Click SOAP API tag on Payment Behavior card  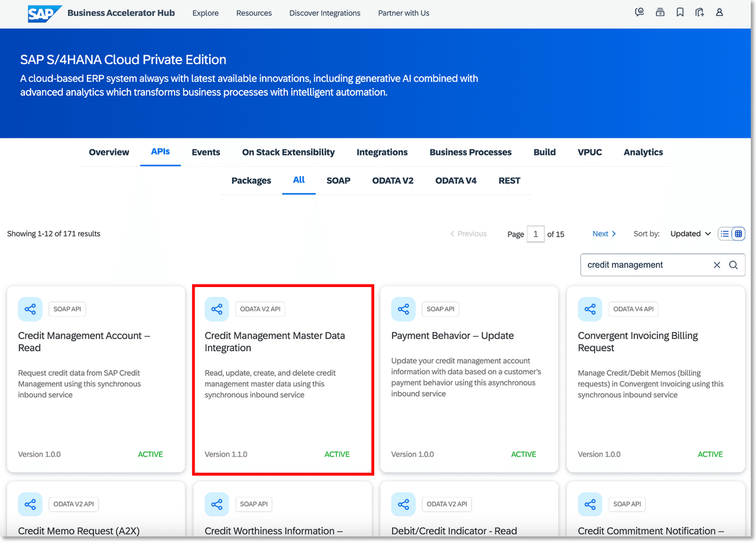click(x=440, y=309)
